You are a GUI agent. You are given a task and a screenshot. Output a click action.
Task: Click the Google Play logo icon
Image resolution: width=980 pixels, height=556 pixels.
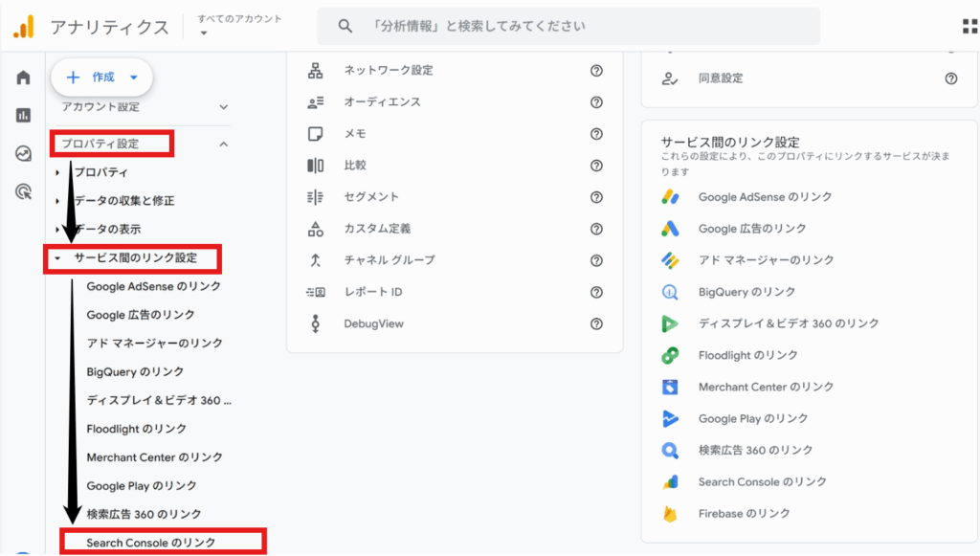(670, 418)
